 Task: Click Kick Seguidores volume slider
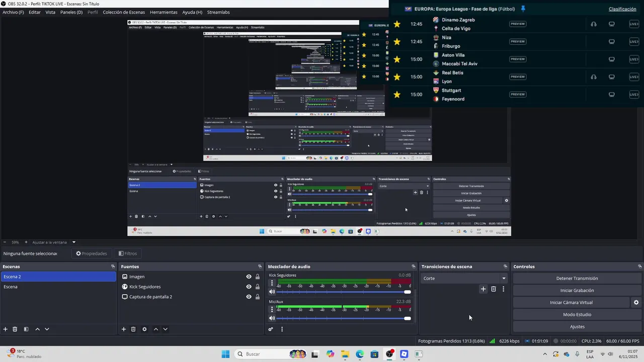click(344, 292)
